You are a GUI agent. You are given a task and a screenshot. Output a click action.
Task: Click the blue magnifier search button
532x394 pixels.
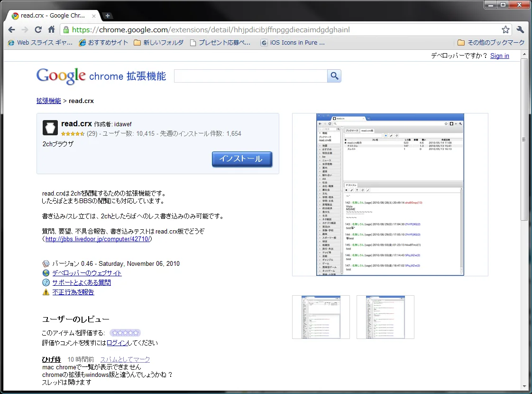tap(334, 76)
